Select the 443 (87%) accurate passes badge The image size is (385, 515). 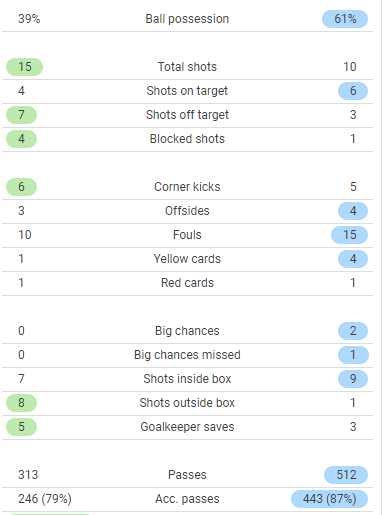pyautogui.click(x=329, y=499)
